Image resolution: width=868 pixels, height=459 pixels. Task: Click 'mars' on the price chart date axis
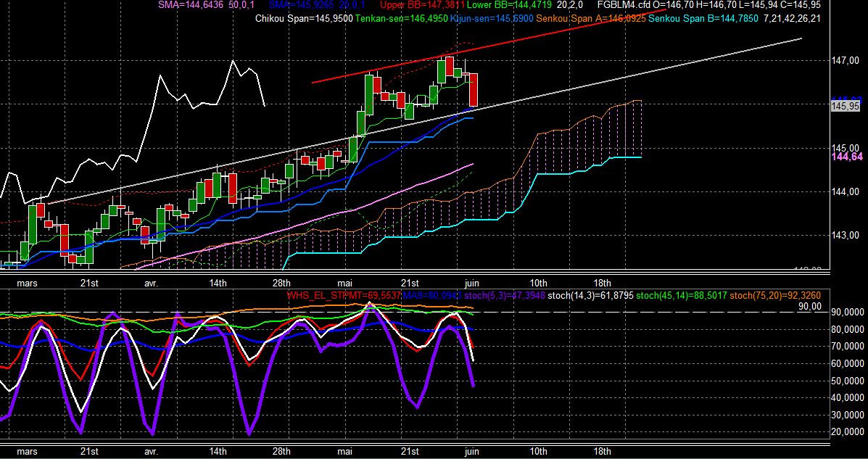point(27,283)
